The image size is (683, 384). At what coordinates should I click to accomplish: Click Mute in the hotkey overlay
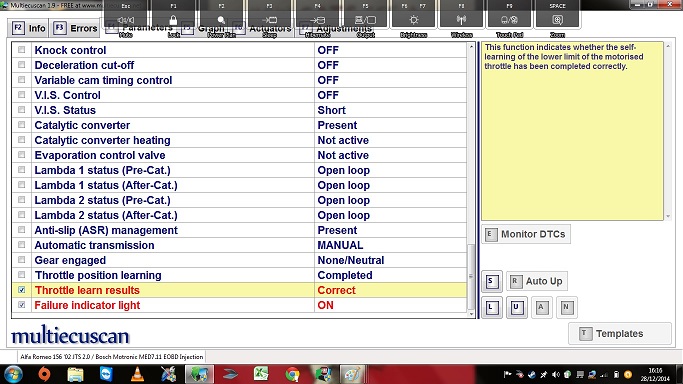(x=125, y=20)
